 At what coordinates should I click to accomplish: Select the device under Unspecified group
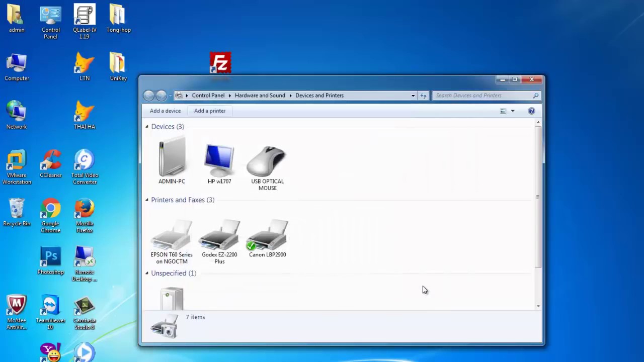(172, 298)
